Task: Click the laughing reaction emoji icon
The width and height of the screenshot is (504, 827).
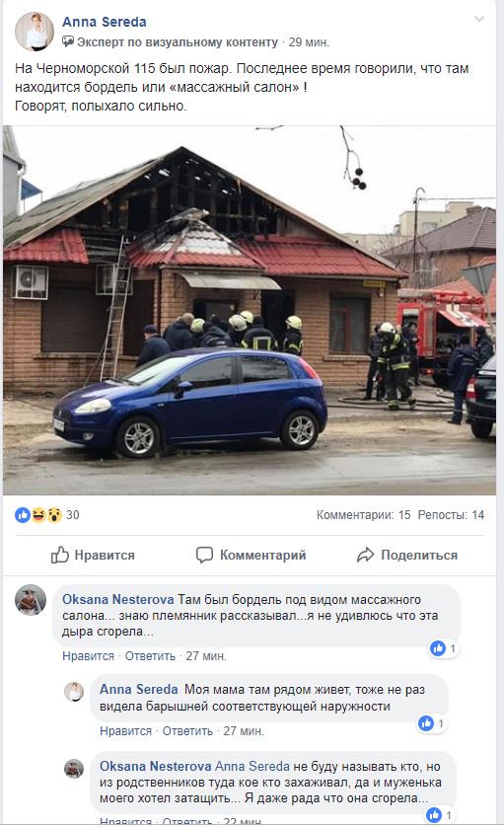Action: click(x=38, y=515)
